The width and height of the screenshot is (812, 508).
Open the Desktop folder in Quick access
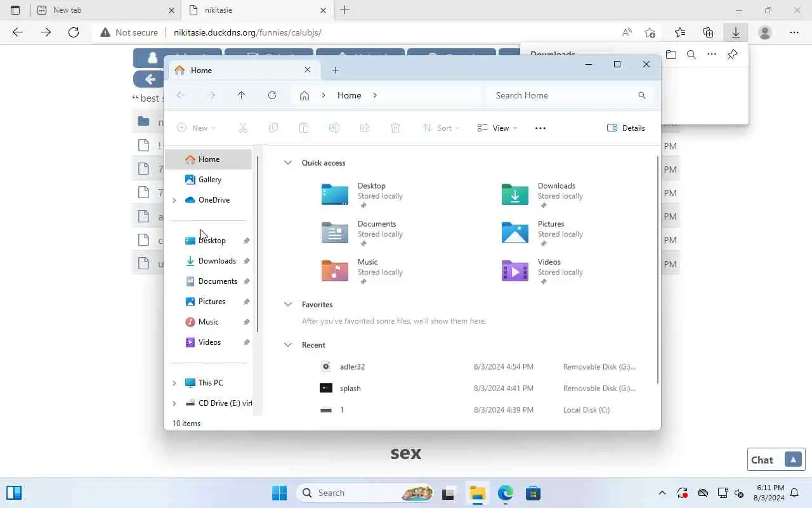(x=362, y=196)
